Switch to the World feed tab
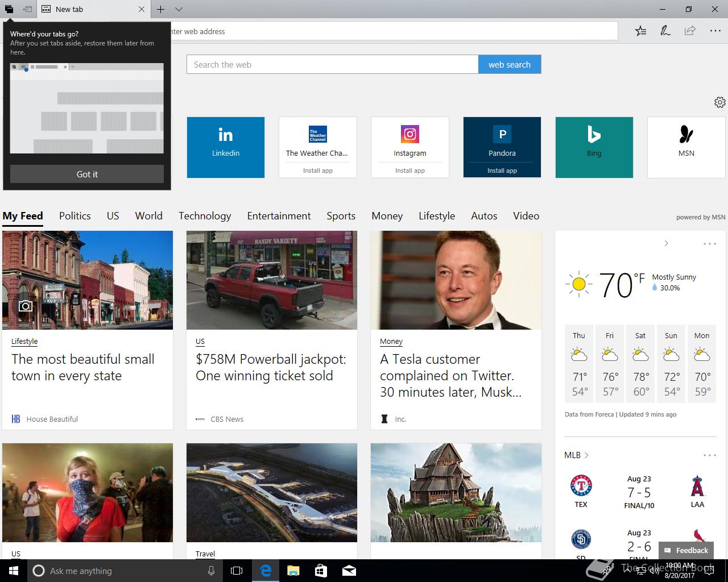Viewport: 728px width, 582px height. coord(149,216)
